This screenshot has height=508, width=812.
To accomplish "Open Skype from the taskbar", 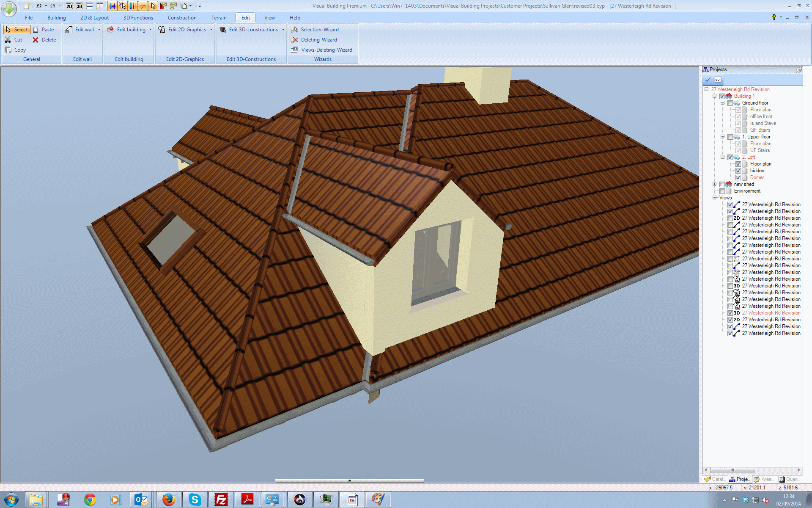I will coord(195,500).
